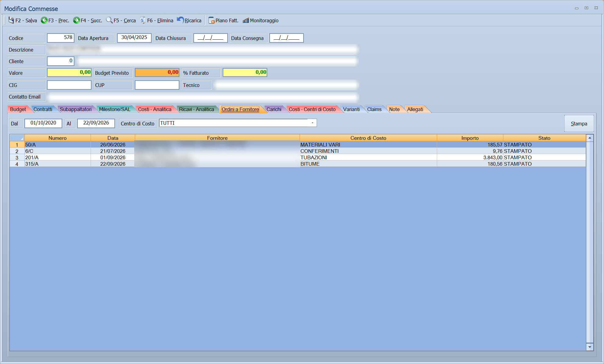The image size is (604, 364).
Task: Click the Piano Fatt. calendar icon
Action: coord(211,20)
